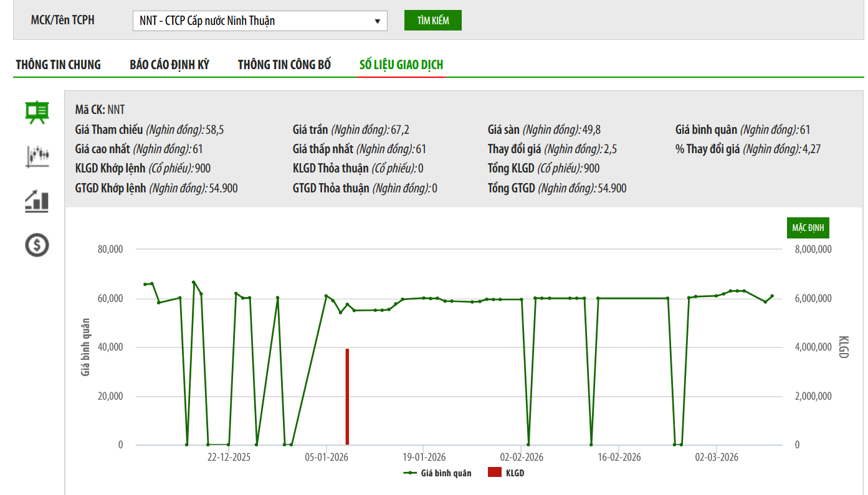Toggle the KLGD legend series
Viewport: 868px width, 495px height.
506,473
